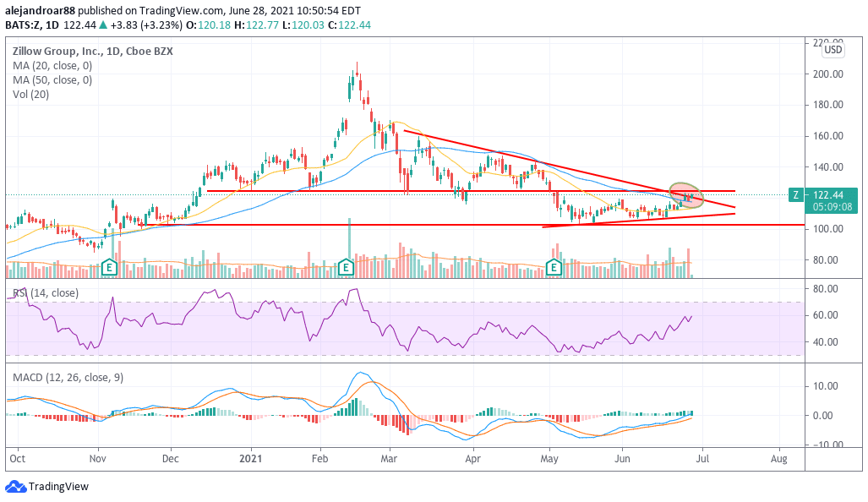Viewport: 868px width, 502px height.
Task: Click the Aug date axis label
Action: coord(779,459)
